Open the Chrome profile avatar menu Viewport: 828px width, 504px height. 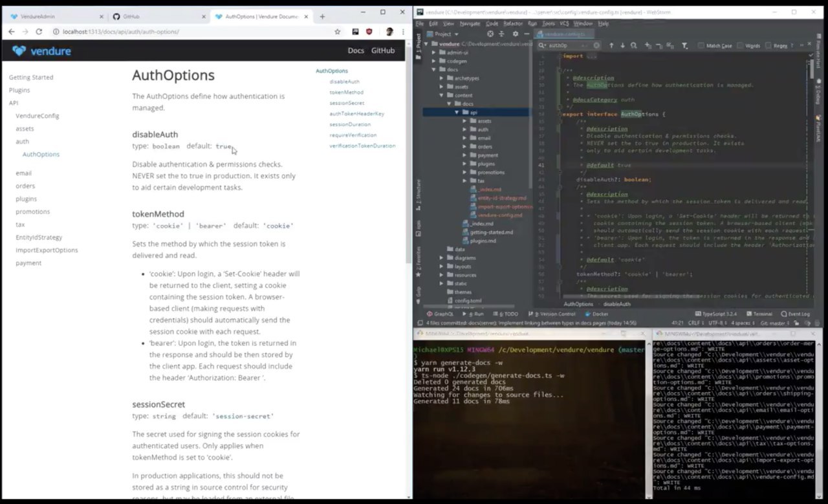pyautogui.click(x=389, y=31)
